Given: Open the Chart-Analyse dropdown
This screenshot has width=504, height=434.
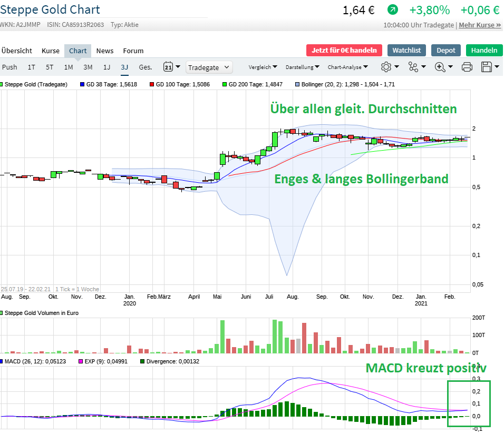Looking at the screenshot, I should (348, 67).
